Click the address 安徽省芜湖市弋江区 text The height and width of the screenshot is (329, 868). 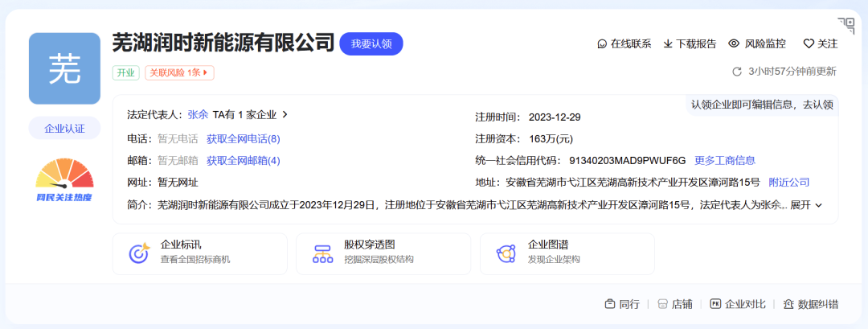coord(632,183)
